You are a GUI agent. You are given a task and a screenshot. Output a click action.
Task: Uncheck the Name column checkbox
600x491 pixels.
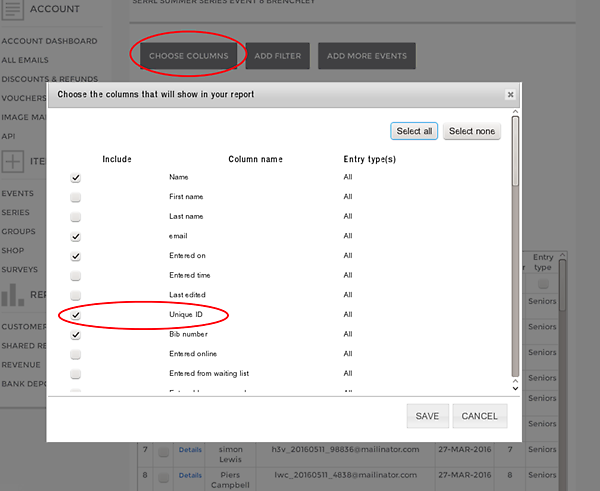click(x=76, y=178)
